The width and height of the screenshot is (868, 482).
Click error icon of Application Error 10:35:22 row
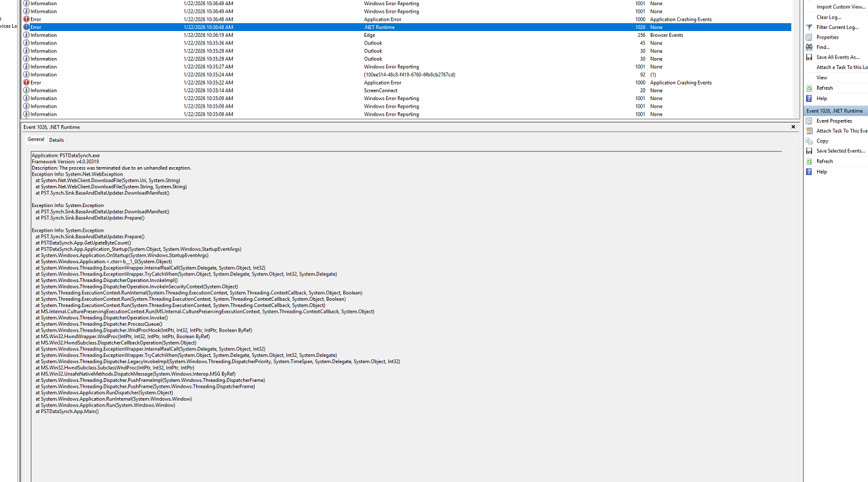click(x=26, y=83)
